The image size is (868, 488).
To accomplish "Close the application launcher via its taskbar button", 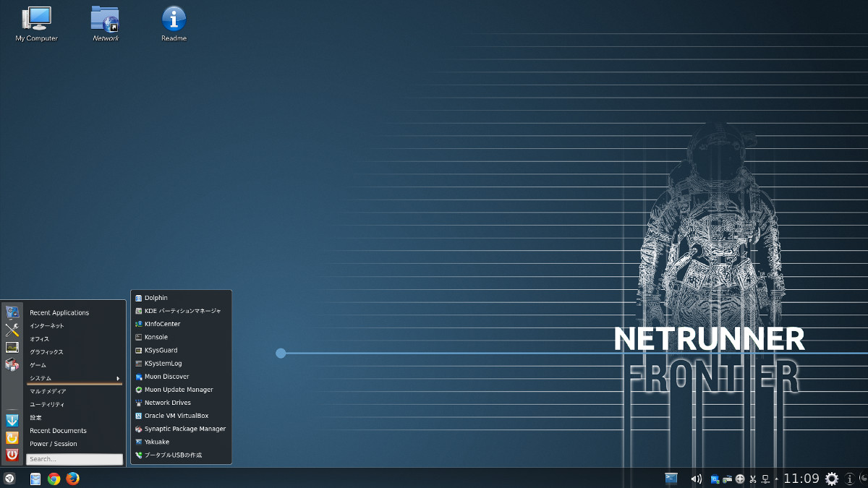I will coord(9,479).
